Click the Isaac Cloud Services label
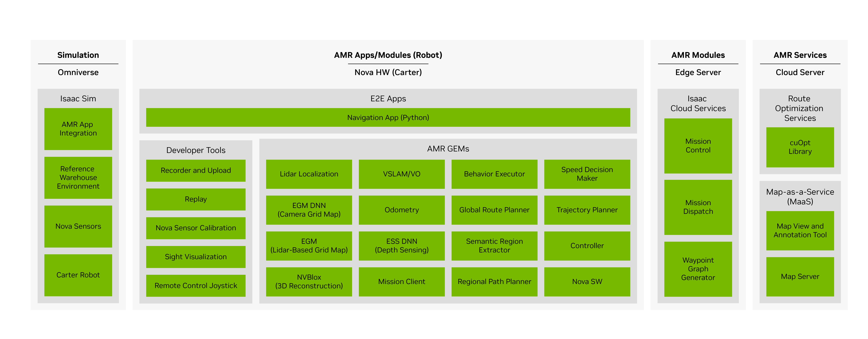Image resolution: width=868 pixels, height=339 pixels. click(698, 103)
